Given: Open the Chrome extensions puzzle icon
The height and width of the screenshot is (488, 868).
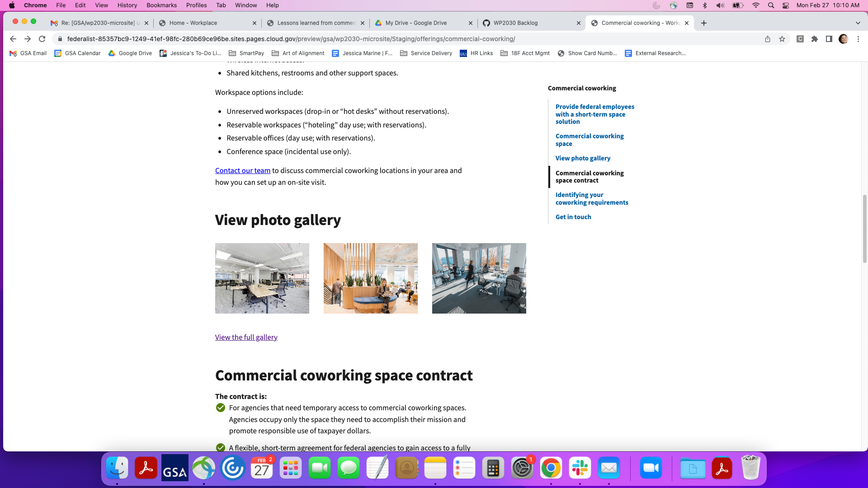Looking at the screenshot, I should 815,39.
